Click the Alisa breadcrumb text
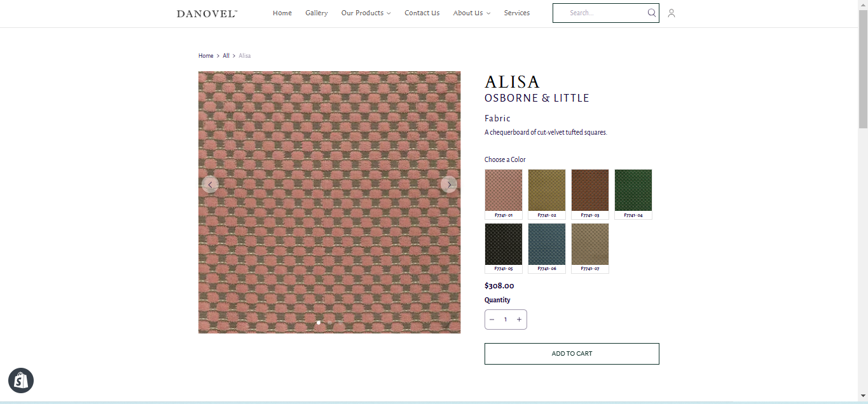 [245, 56]
